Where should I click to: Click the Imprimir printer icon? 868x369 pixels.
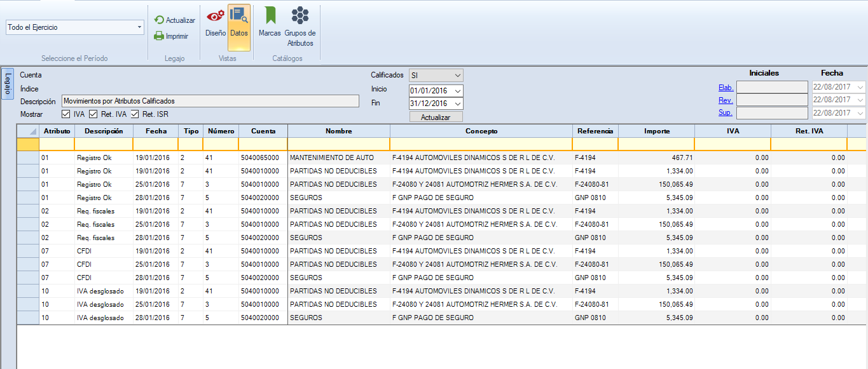coord(159,36)
